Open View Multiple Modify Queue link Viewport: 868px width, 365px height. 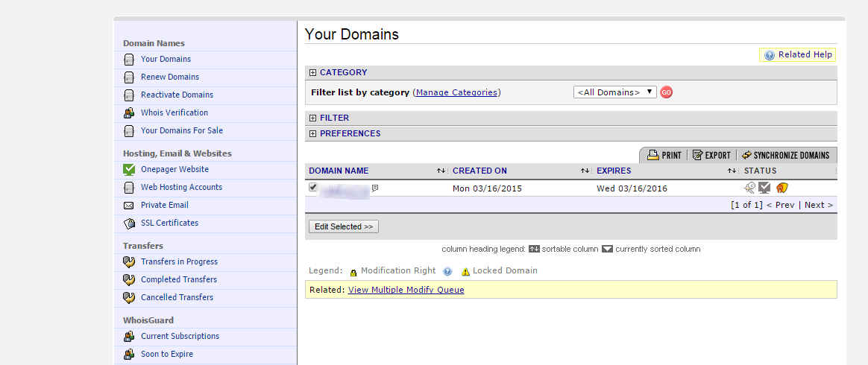(x=406, y=290)
